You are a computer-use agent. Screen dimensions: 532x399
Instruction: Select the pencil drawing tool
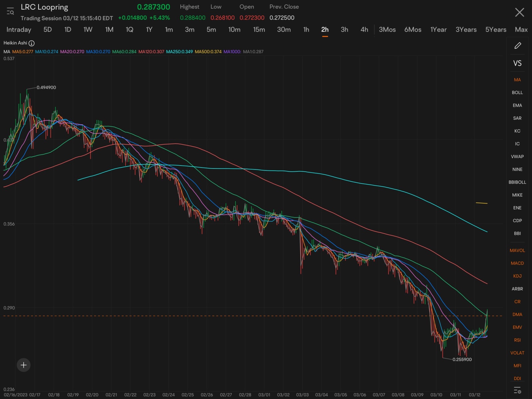(x=517, y=46)
